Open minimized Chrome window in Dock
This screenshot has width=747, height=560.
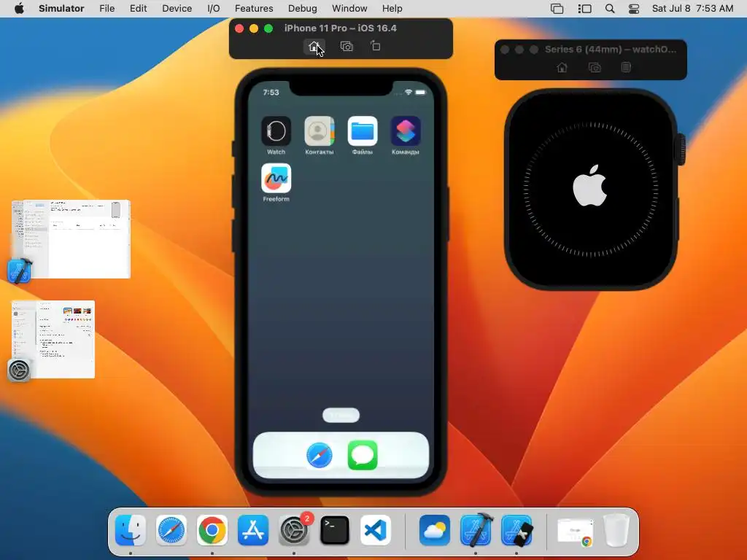coord(576,532)
